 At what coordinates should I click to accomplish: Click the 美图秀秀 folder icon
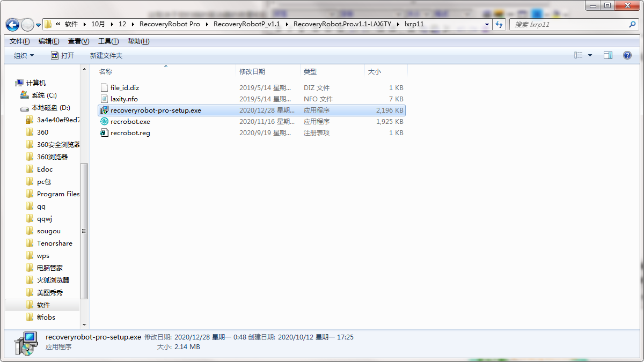click(x=30, y=292)
